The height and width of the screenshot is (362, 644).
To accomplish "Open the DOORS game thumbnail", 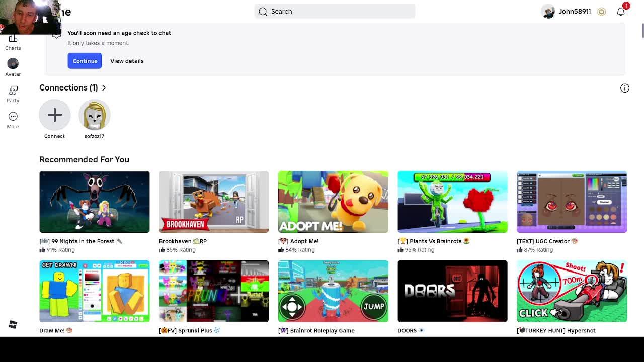I will (x=452, y=291).
